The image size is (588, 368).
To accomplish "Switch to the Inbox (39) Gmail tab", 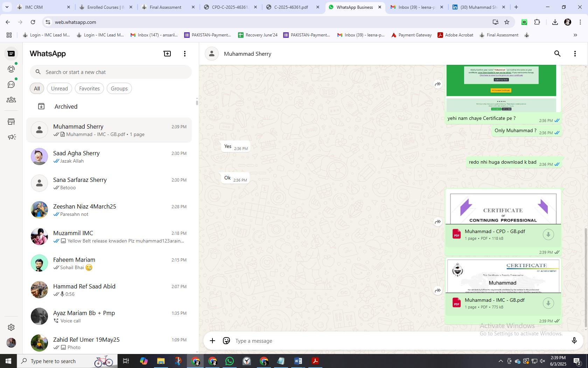I will [416, 7].
